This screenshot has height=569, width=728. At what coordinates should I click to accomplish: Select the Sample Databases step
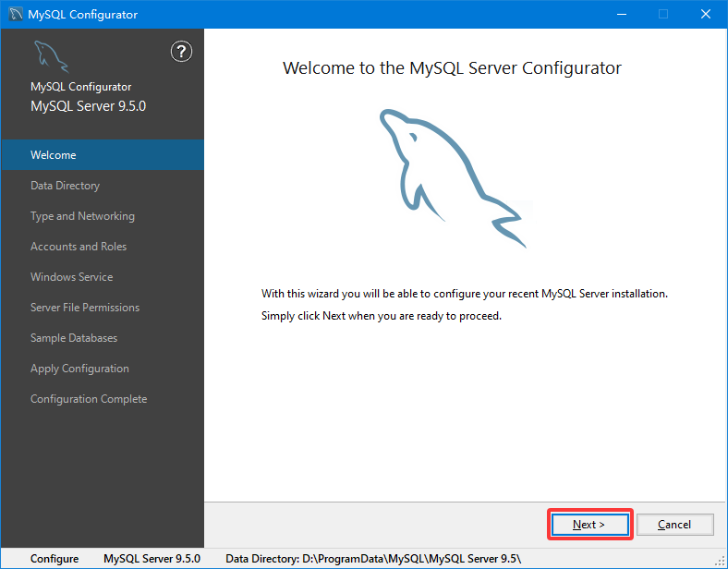tap(103, 338)
